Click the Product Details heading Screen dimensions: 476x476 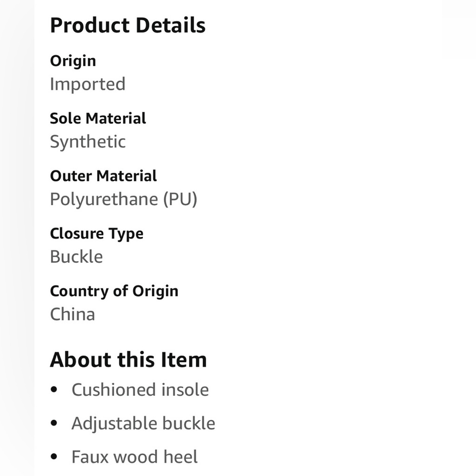128,25
